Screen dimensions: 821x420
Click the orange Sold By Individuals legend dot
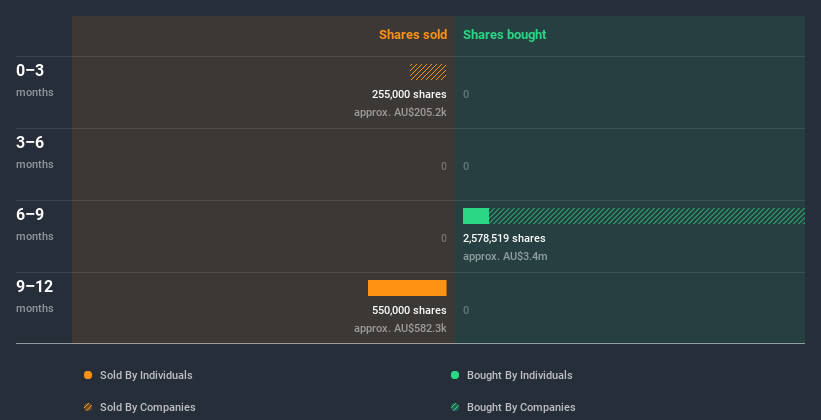click(88, 375)
